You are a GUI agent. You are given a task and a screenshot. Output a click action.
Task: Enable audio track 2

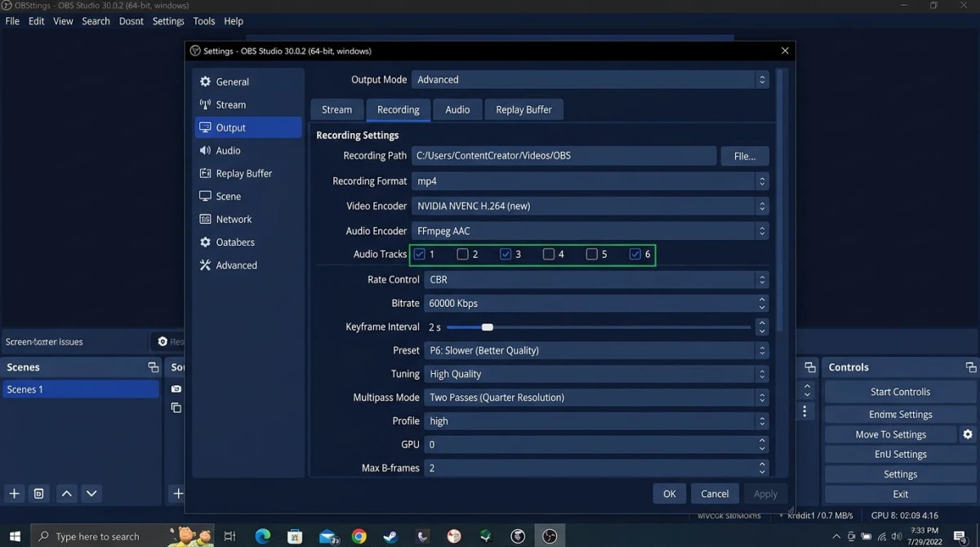(x=462, y=254)
